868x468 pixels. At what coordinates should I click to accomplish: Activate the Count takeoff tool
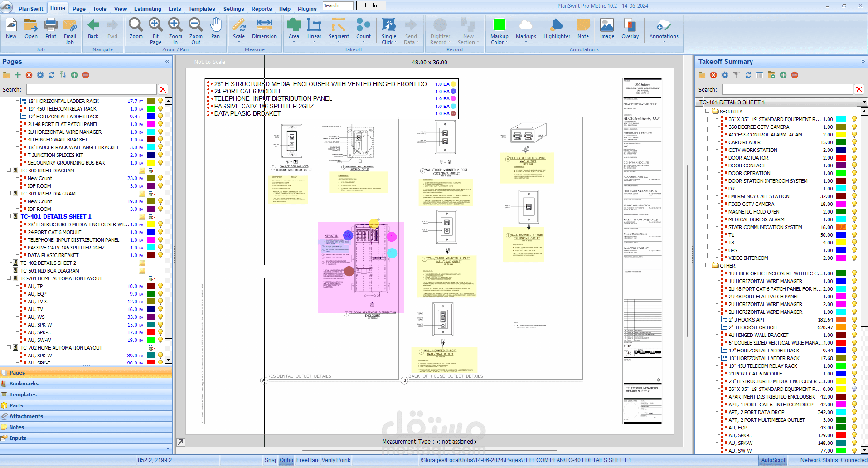coord(363,30)
